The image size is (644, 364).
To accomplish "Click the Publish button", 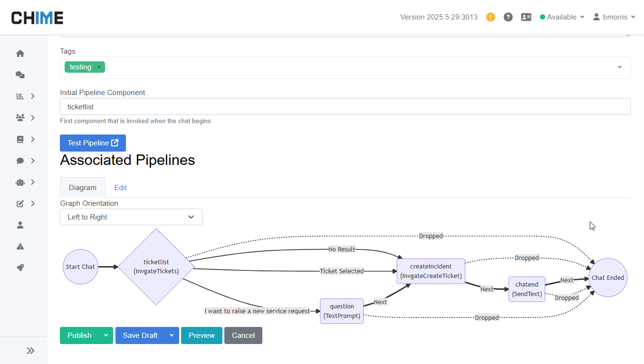I will point(79,335).
